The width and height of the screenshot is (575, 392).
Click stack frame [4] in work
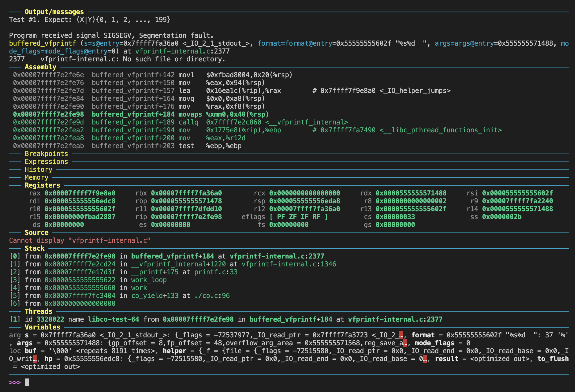tap(78, 288)
